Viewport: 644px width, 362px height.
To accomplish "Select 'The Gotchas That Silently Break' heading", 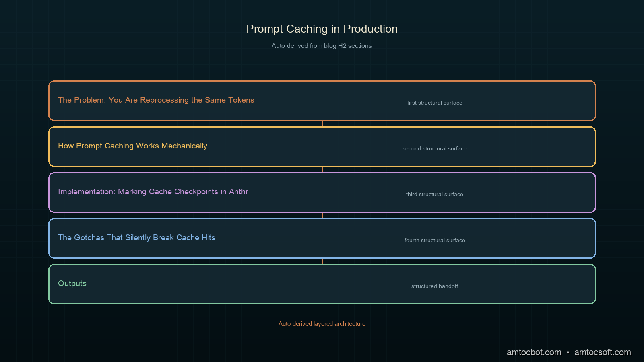I will point(136,237).
